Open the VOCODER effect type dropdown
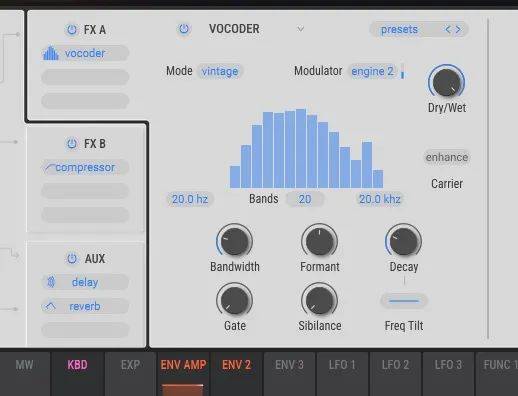 pos(300,29)
